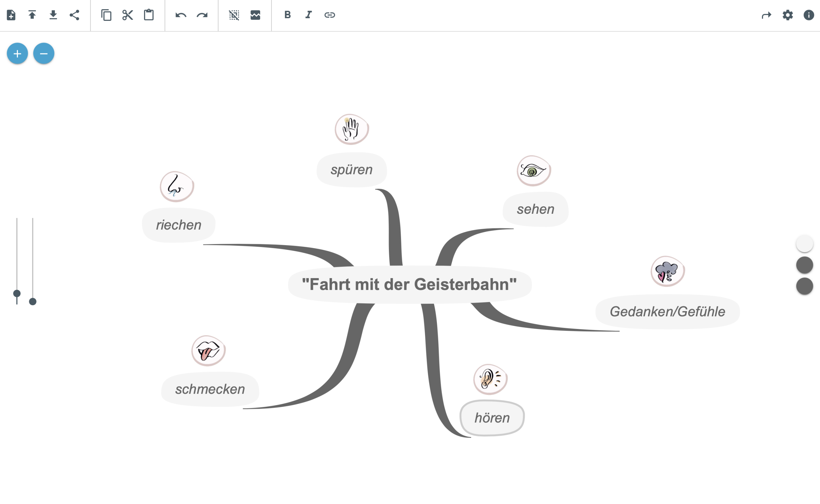
Task: Select the central 'Fahrt mit der Geisterbahn' node
Action: 409,284
